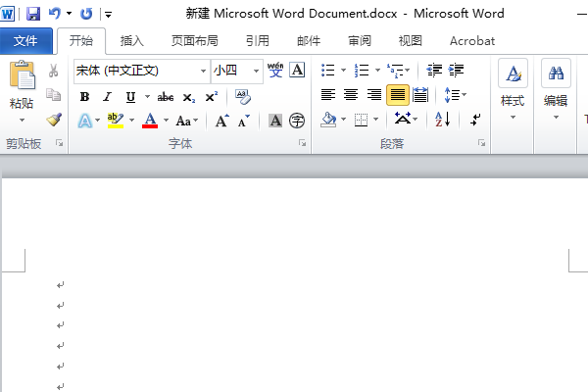Open the Customize Quick Access Toolbar dropdown

[109, 15]
